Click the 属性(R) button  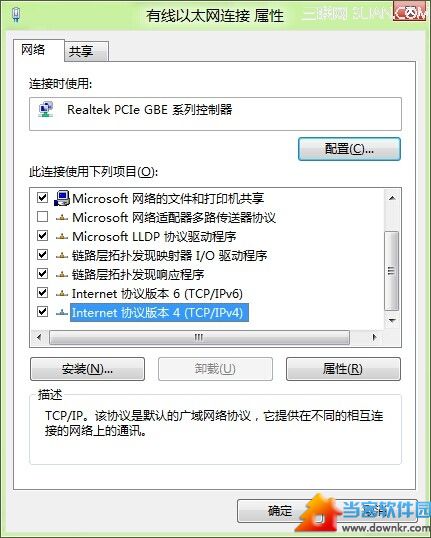pos(343,369)
